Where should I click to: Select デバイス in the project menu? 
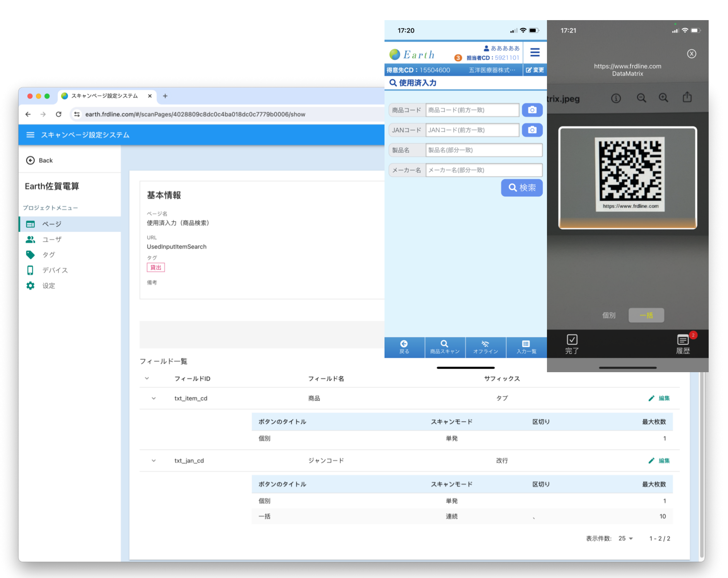tap(70, 270)
